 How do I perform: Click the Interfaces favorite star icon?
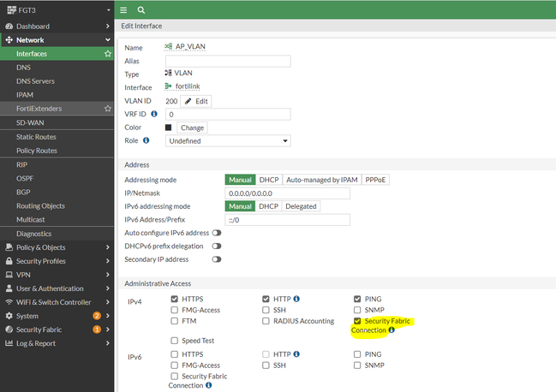coord(108,54)
